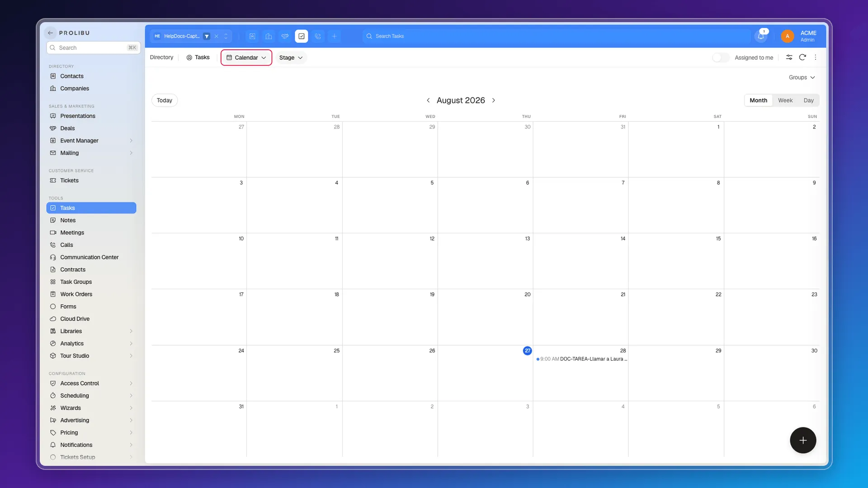The height and width of the screenshot is (488, 868).
Task: Open the companies building icon in the top bar
Action: [269, 36]
